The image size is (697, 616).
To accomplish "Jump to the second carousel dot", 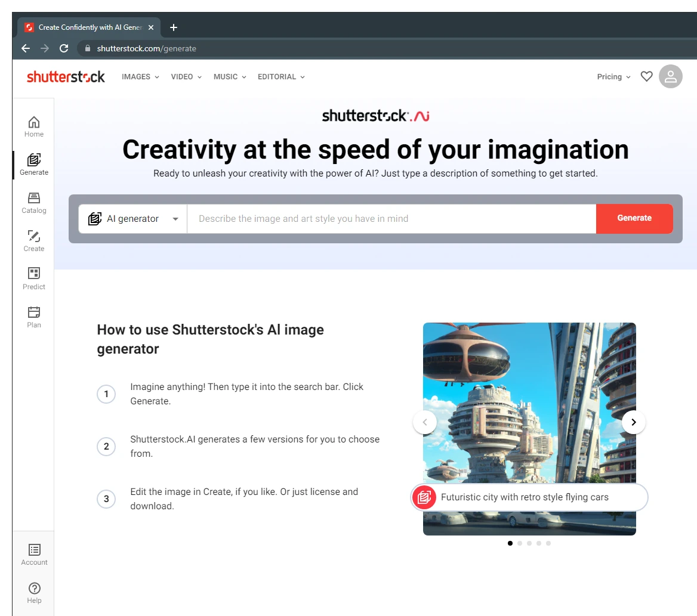I will (520, 543).
